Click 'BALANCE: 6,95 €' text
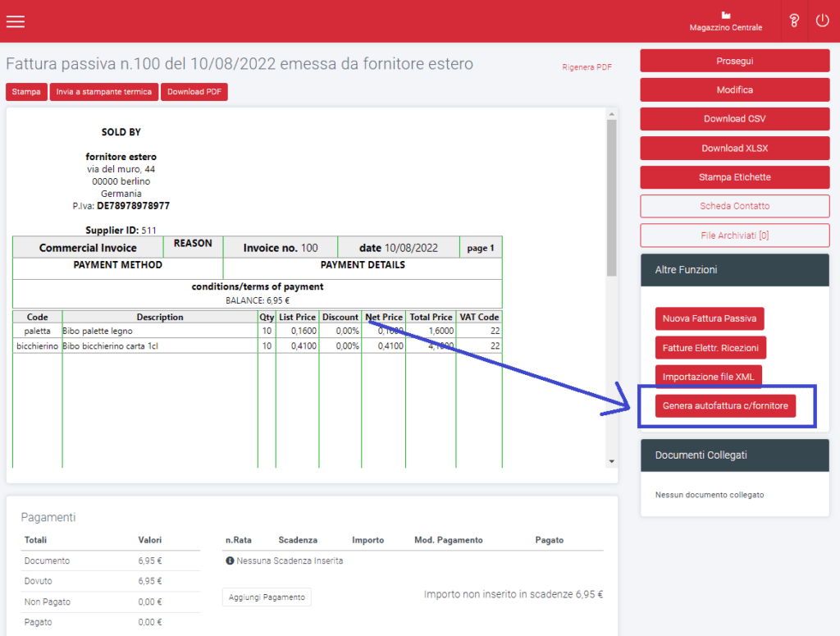The image size is (840, 636). coord(258,300)
